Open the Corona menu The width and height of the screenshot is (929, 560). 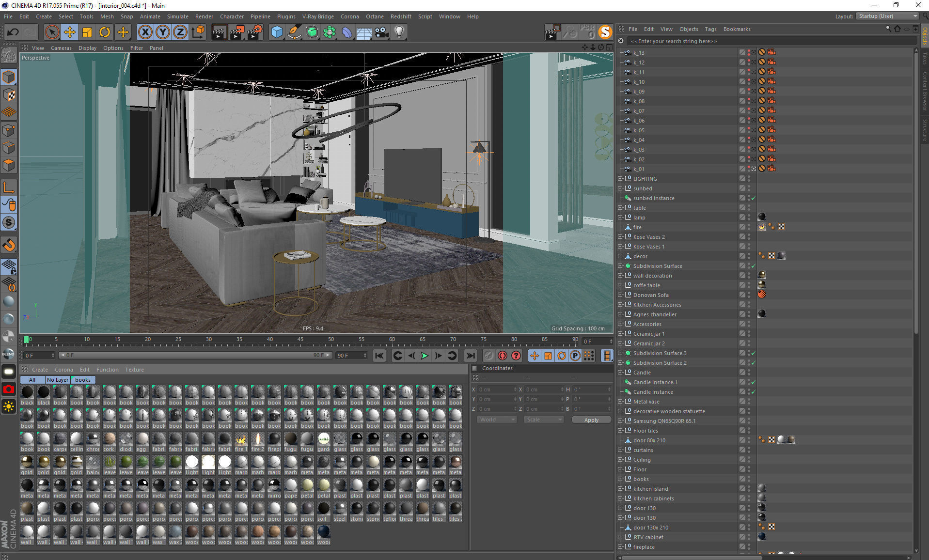click(x=349, y=16)
